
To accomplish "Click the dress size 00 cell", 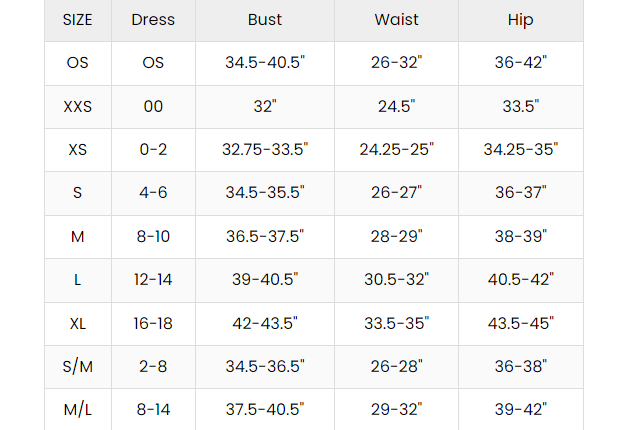I will click(153, 107).
